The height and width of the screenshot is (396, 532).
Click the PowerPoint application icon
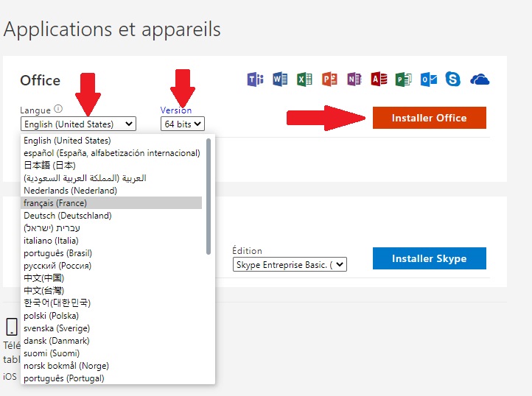pyautogui.click(x=329, y=79)
